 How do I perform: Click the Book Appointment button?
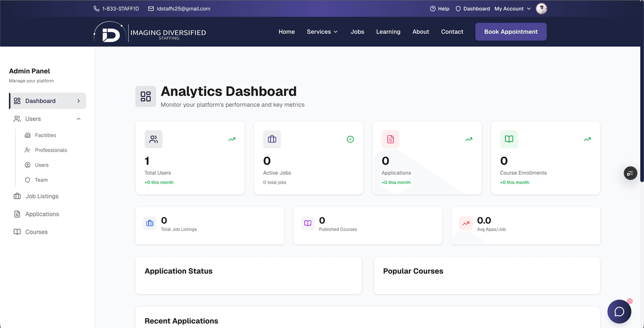[510, 32]
